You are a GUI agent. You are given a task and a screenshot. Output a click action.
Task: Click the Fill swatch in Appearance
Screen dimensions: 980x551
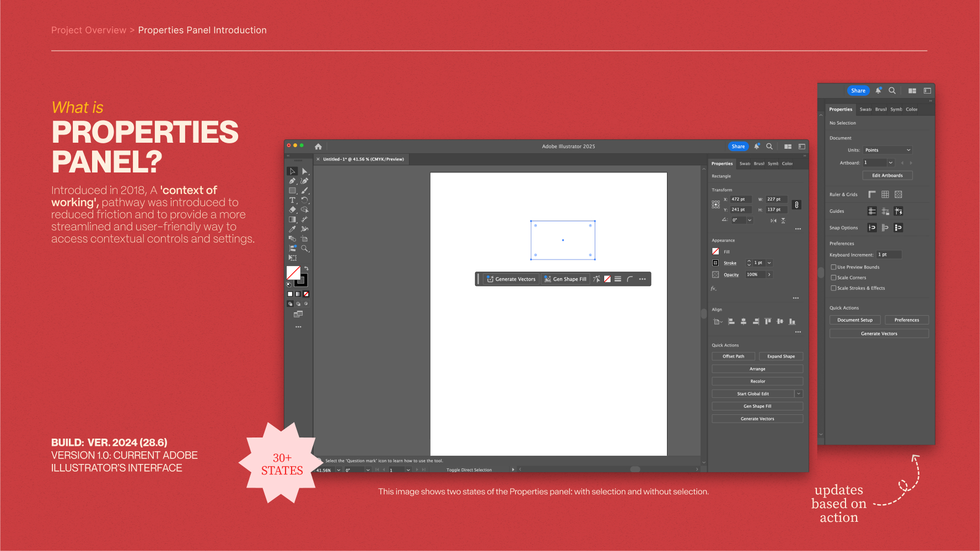click(x=715, y=251)
